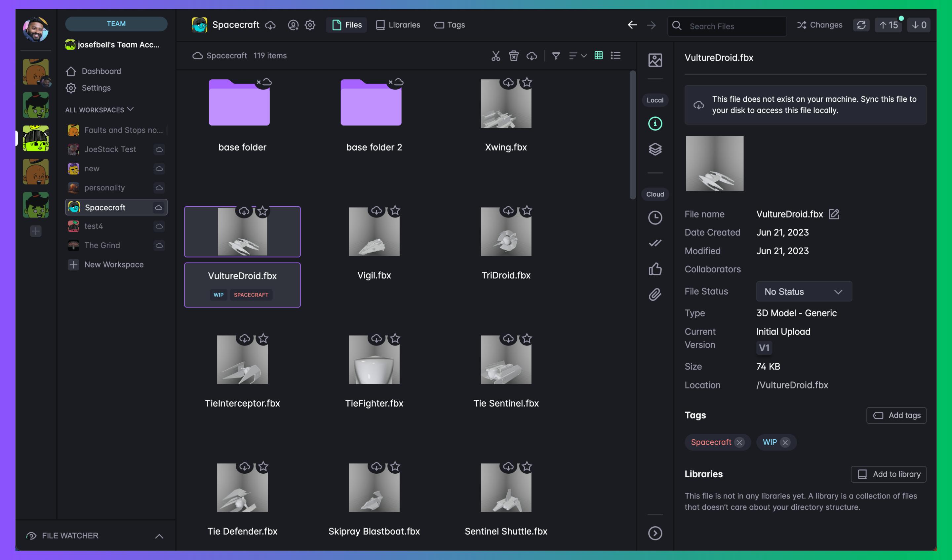Open the preview image panel icon
The width and height of the screenshot is (952, 560).
655,60
